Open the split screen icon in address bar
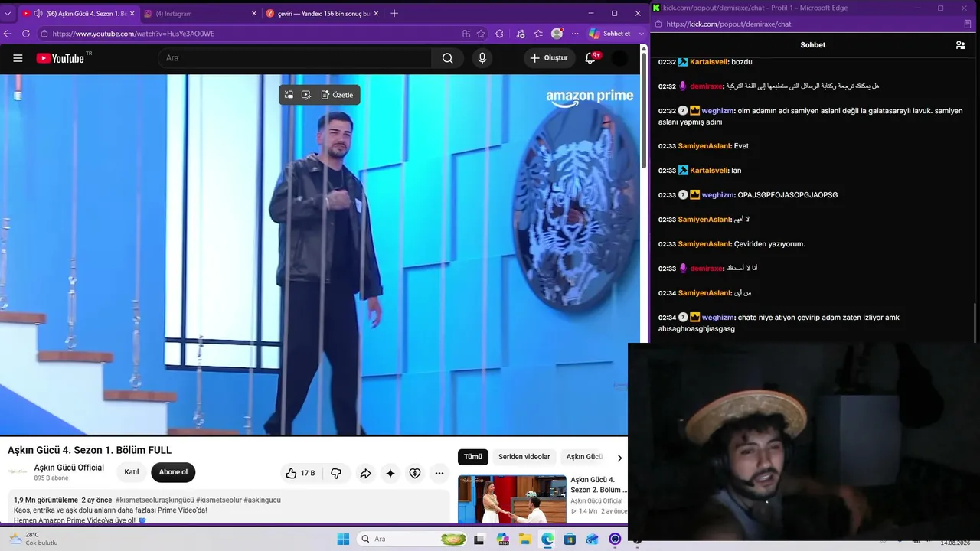This screenshot has height=551, width=980. (x=466, y=34)
